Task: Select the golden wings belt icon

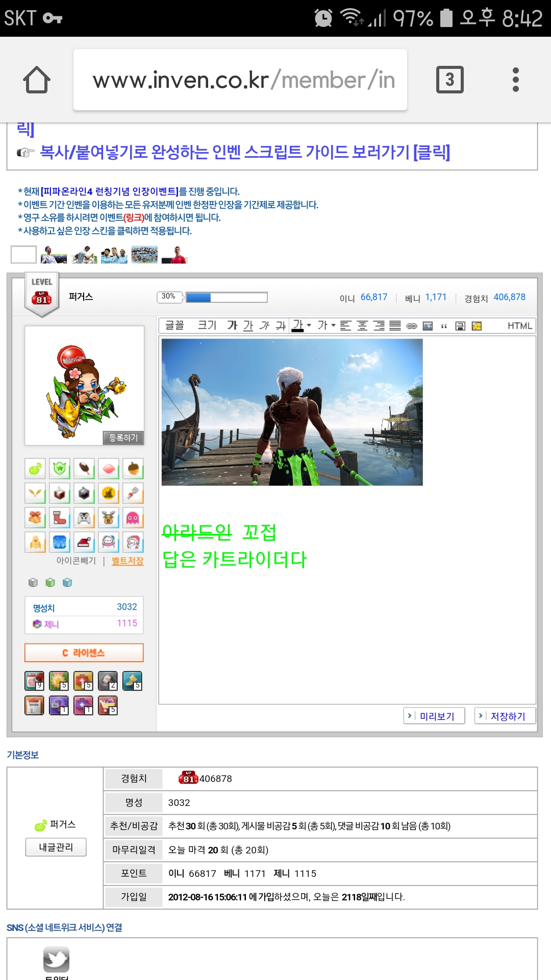Action: click(35, 493)
